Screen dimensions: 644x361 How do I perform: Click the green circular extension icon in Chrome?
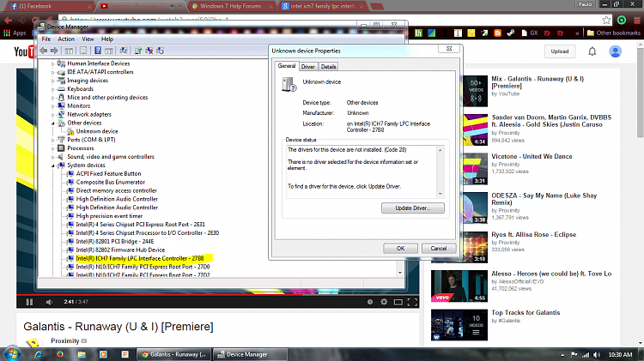point(622,20)
